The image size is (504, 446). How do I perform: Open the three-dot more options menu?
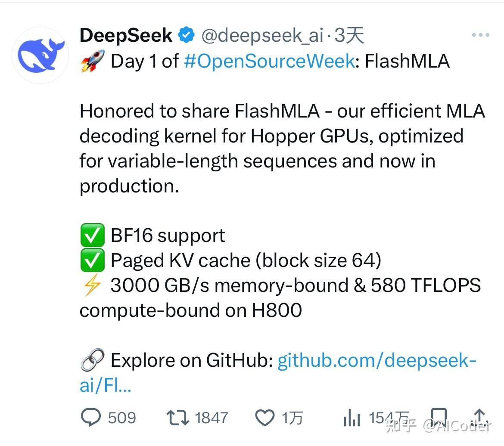[480, 34]
